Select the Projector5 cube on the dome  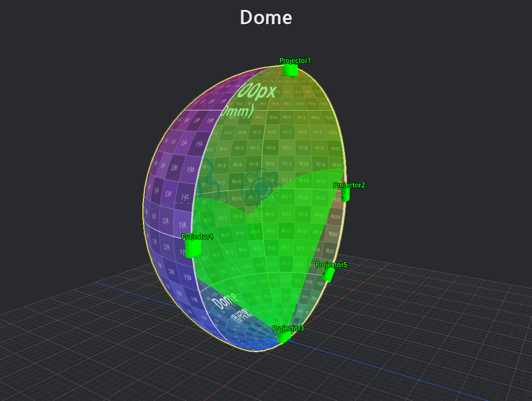pyautogui.click(x=328, y=275)
